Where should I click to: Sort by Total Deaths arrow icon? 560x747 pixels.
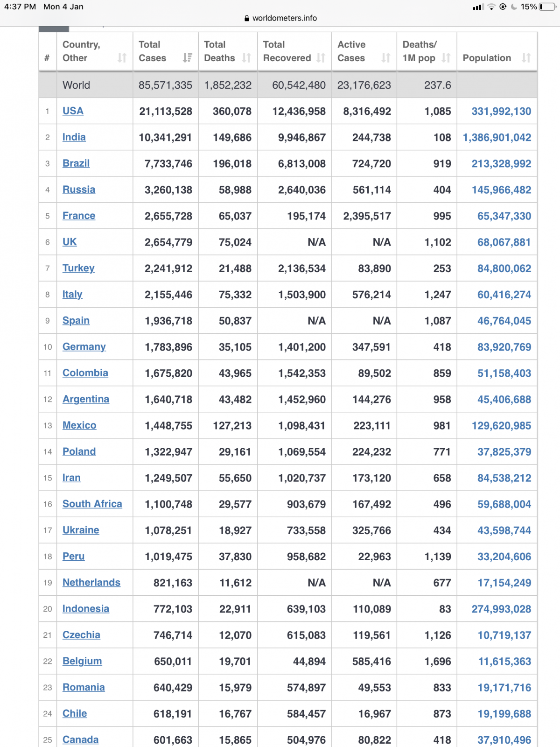pyautogui.click(x=246, y=58)
